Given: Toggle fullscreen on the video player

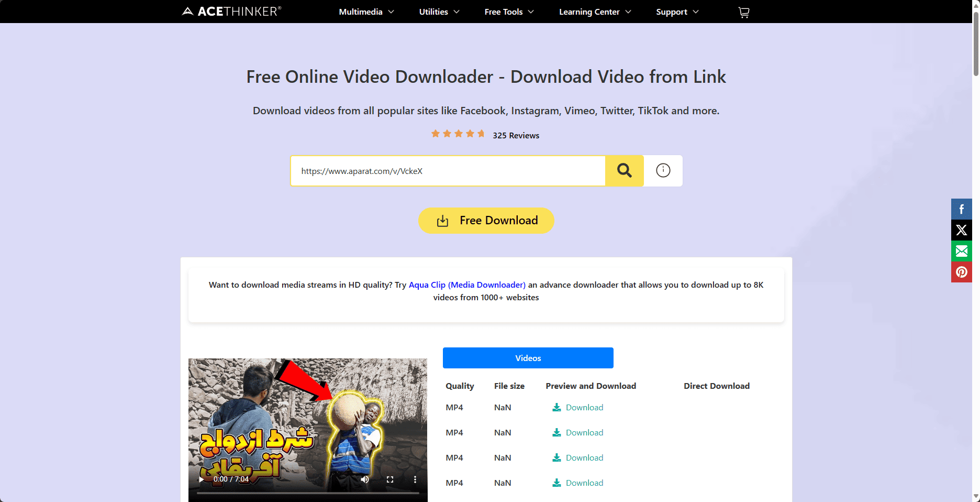Looking at the screenshot, I should click(x=389, y=479).
